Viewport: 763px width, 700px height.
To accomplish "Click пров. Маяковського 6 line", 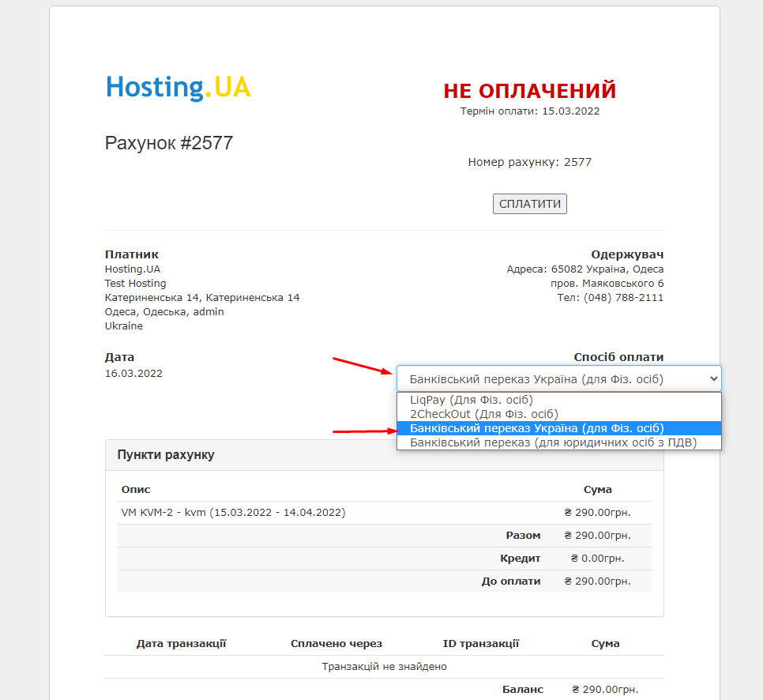I will tap(607, 284).
